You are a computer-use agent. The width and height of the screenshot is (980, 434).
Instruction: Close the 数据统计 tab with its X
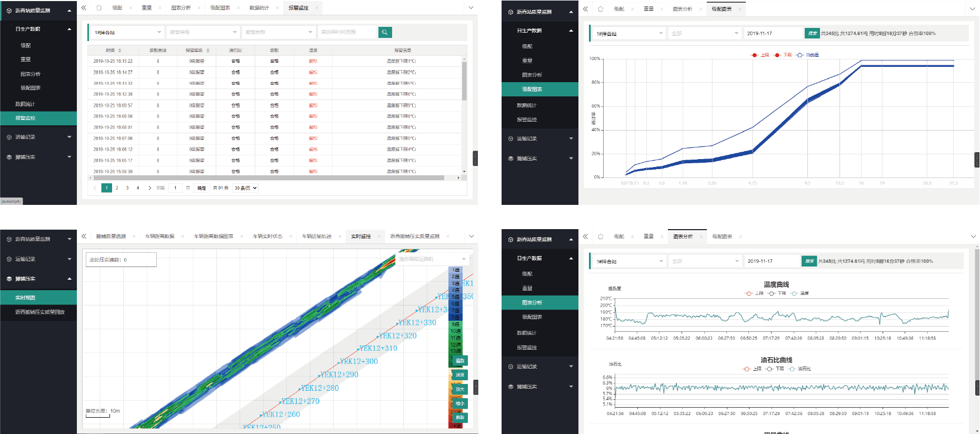pyautogui.click(x=277, y=8)
